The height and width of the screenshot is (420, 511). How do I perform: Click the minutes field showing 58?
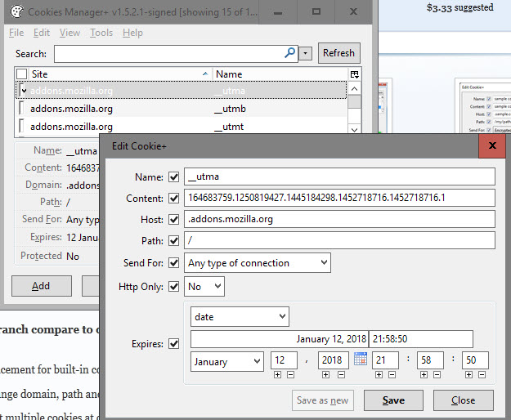click(x=430, y=360)
